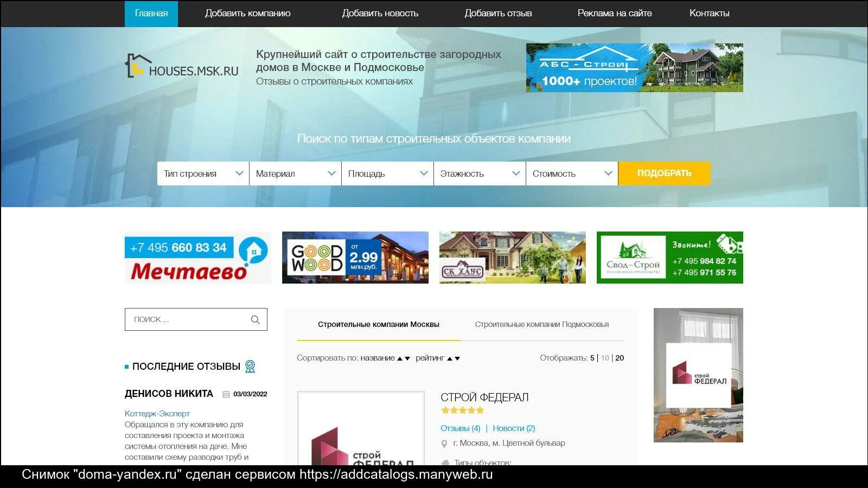Open Добавить компанию page
The width and height of the screenshot is (868, 488).
click(248, 13)
